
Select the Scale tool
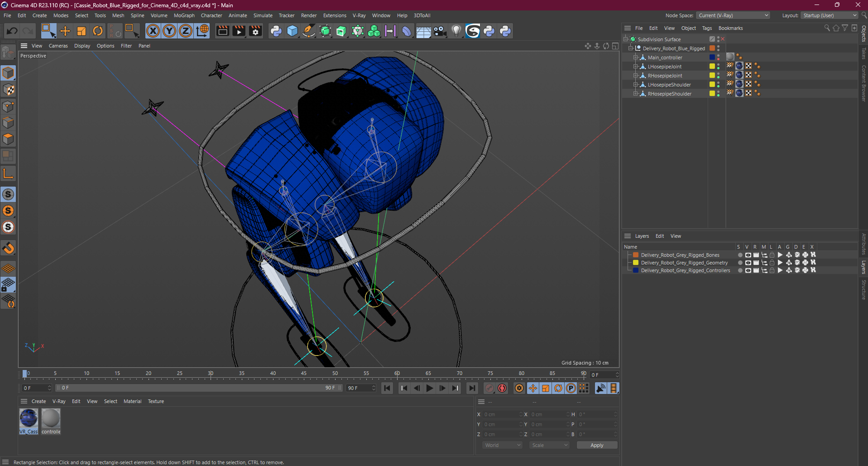[82, 31]
